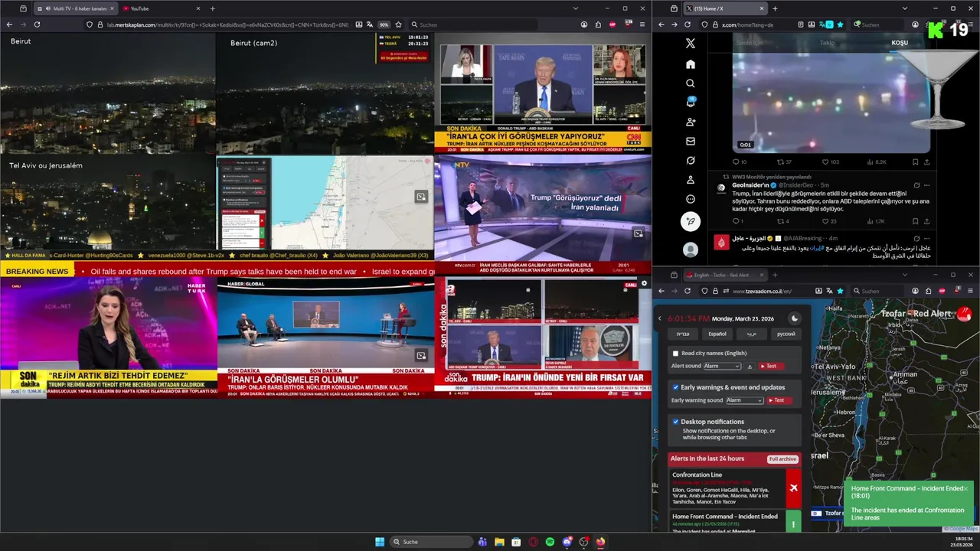The image size is (980, 551).
Task: Click the X logo in sidebar
Action: click(691, 44)
